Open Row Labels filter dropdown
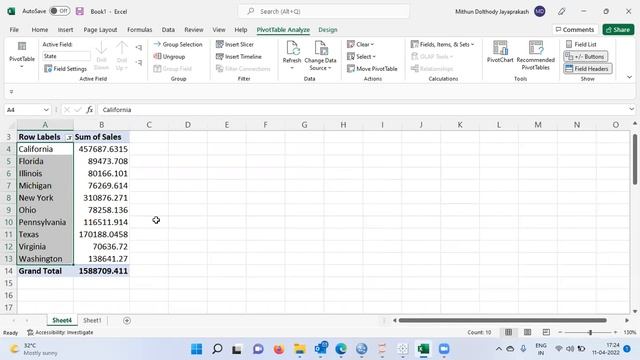This screenshot has height=360, width=640. pos(69,138)
